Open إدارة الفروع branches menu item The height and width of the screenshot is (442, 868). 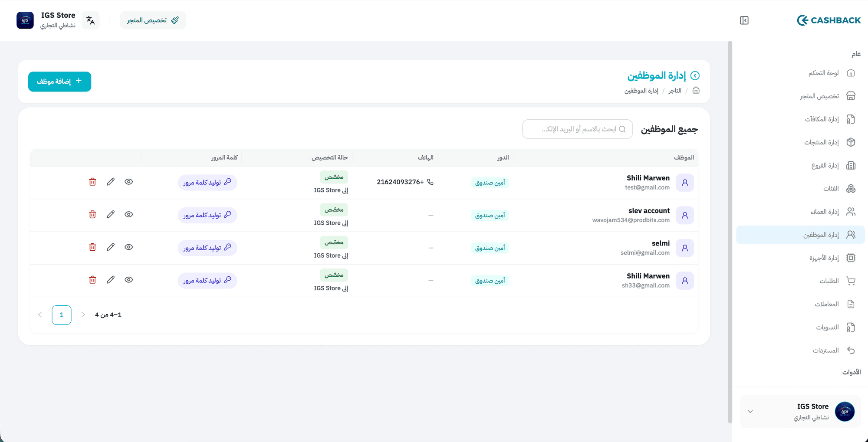coord(800,165)
